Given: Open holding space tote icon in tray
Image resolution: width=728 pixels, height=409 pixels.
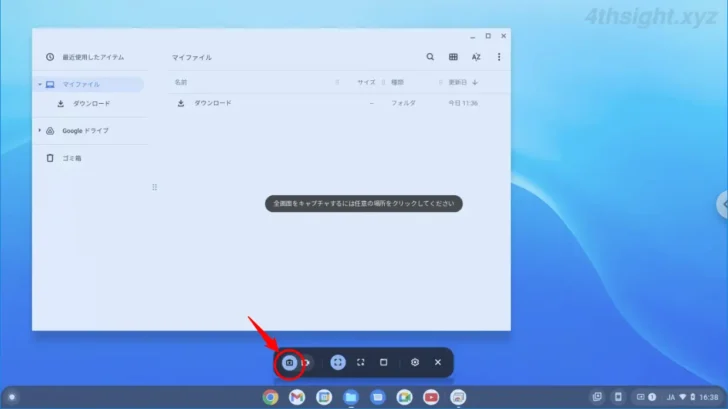Looking at the screenshot, I should tap(597, 397).
